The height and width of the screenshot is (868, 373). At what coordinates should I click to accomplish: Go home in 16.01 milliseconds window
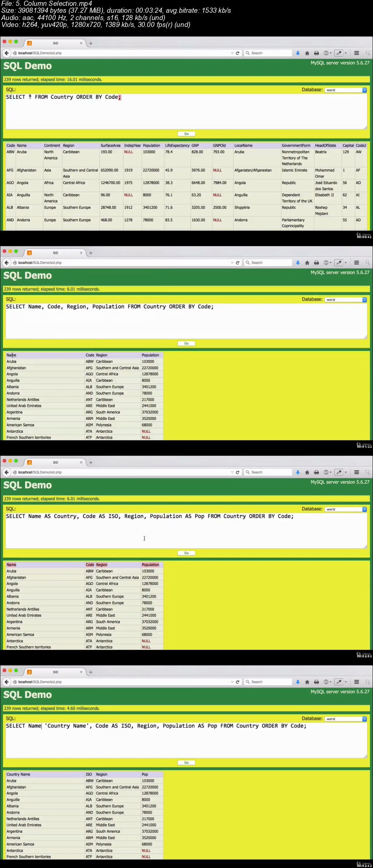click(307, 53)
